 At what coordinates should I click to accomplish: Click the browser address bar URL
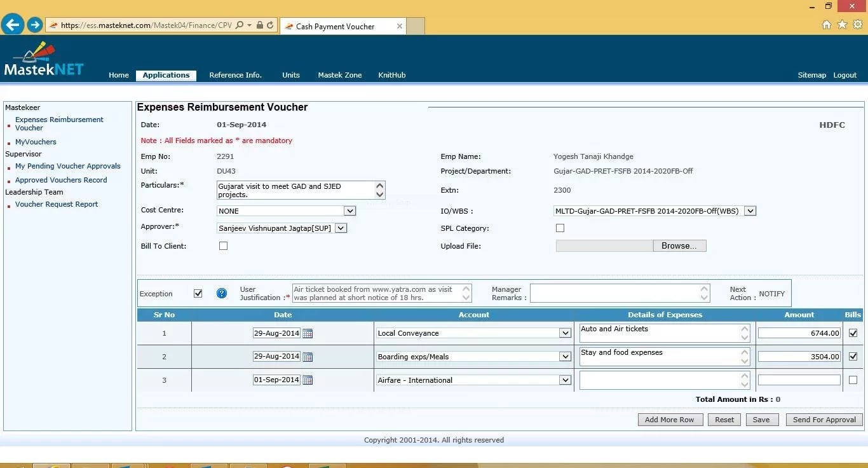pos(146,25)
